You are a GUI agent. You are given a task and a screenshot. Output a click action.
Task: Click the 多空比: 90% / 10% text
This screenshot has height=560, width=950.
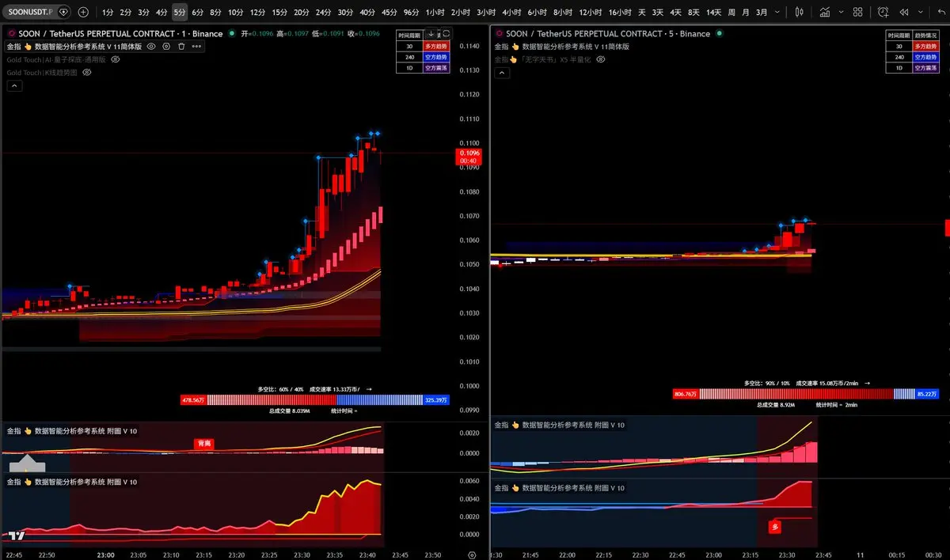(x=767, y=383)
